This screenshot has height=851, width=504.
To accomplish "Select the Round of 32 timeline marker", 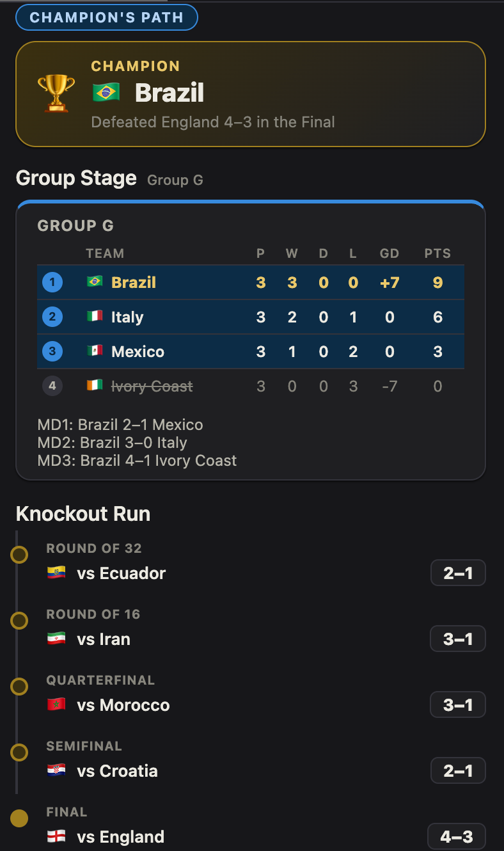I will pos(20,554).
